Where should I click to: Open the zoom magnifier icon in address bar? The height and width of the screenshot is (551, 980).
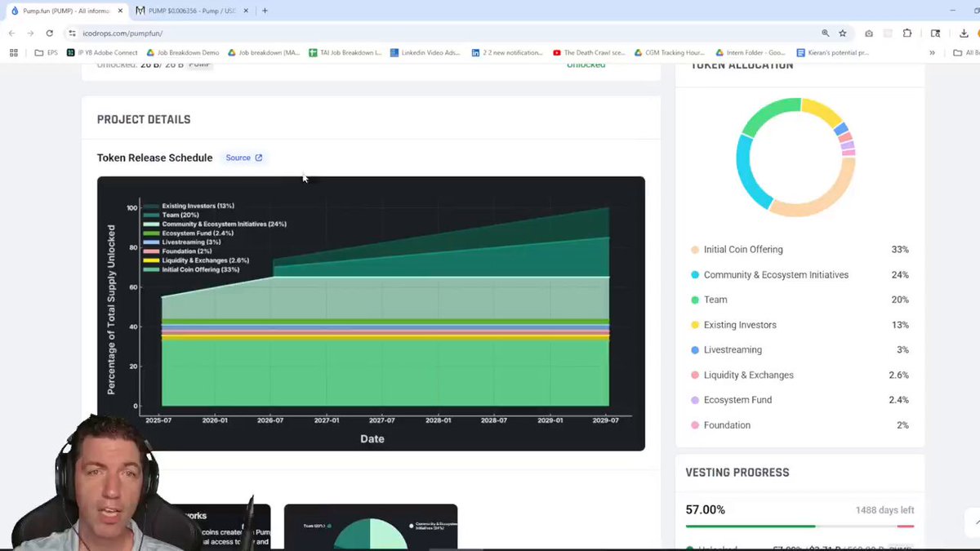826,33
